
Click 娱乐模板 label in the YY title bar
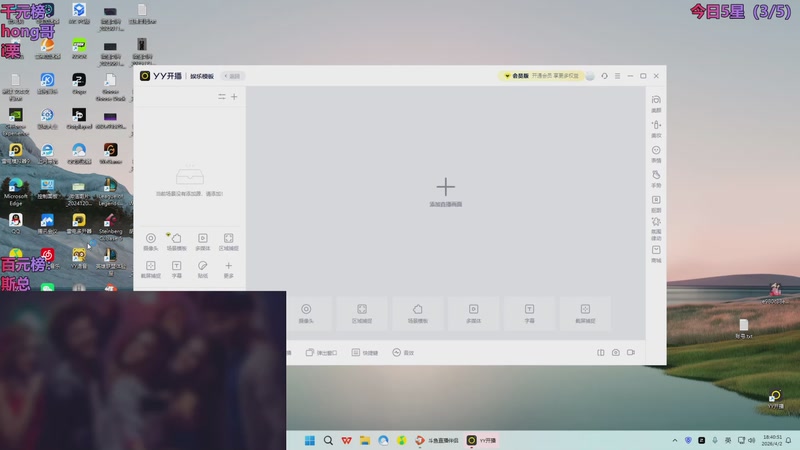[202, 76]
